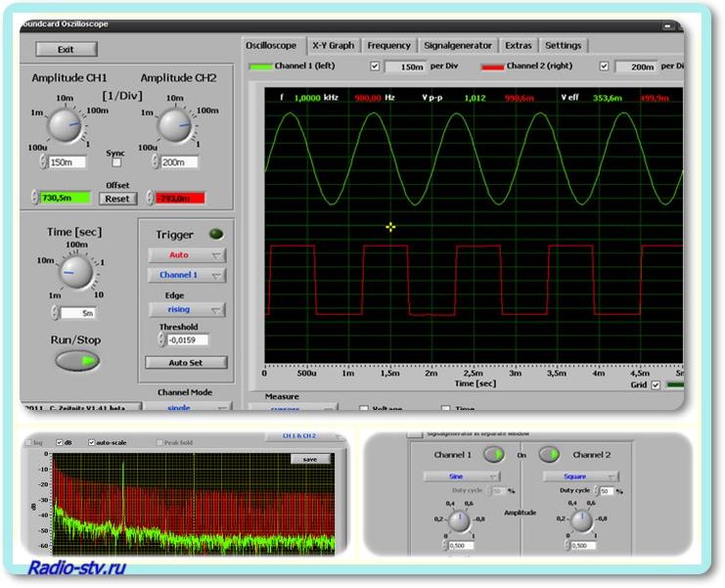Enable the Sync checkbox

point(115,163)
